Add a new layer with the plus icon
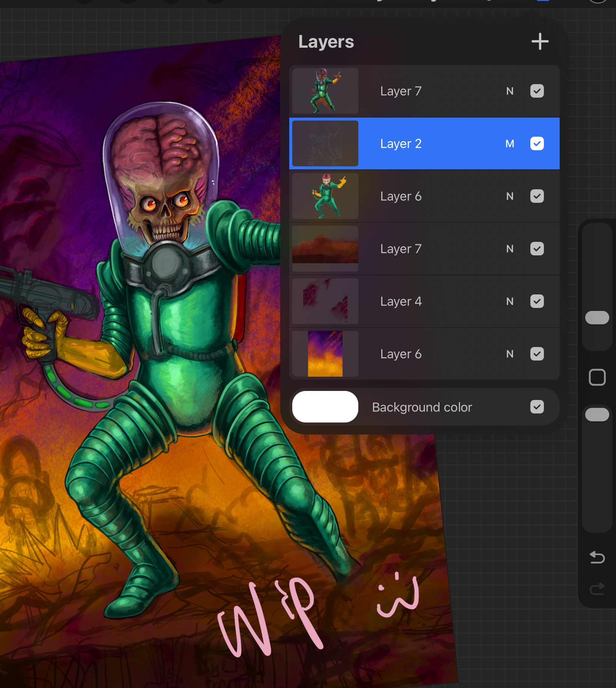 (x=540, y=41)
